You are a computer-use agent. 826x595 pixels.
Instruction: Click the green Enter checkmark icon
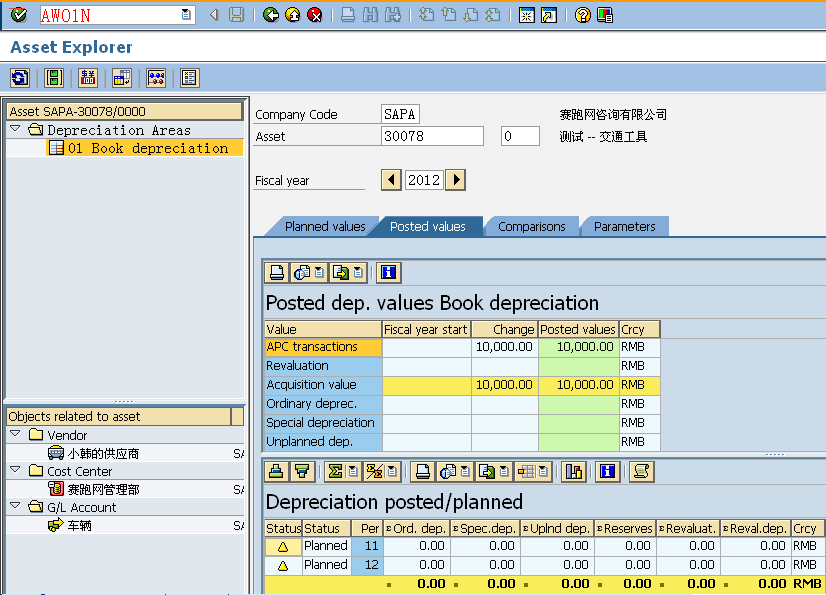18,15
